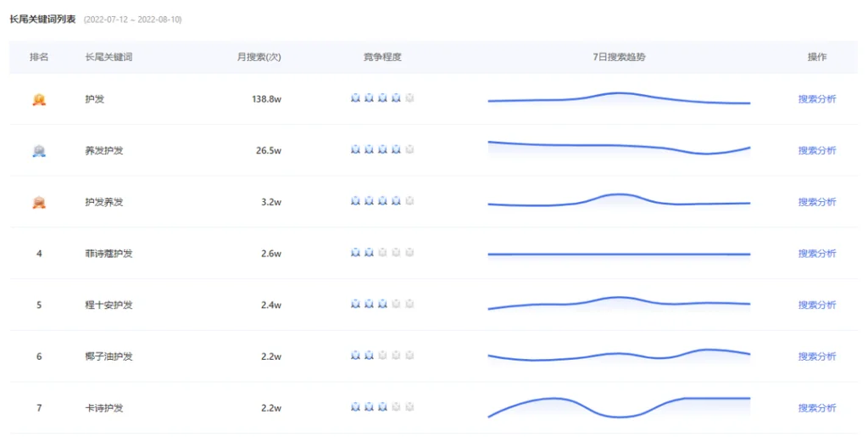Click the 7日搜索趋势 column header
This screenshot has height=437, width=868.
tap(619, 57)
